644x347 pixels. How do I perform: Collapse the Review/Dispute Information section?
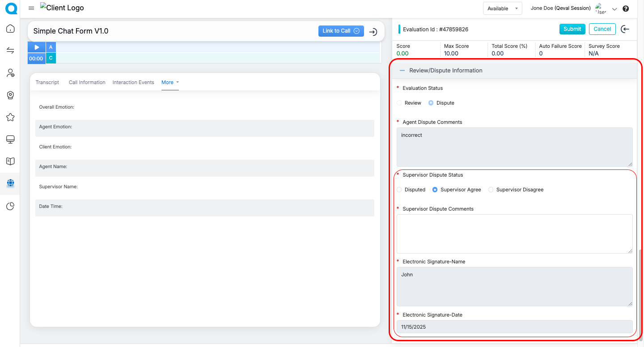[402, 71]
